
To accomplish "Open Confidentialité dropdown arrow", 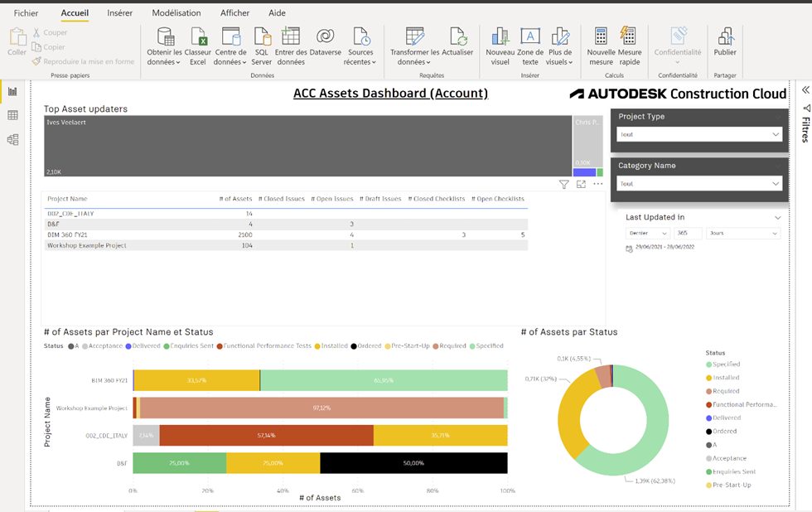I will (x=678, y=63).
